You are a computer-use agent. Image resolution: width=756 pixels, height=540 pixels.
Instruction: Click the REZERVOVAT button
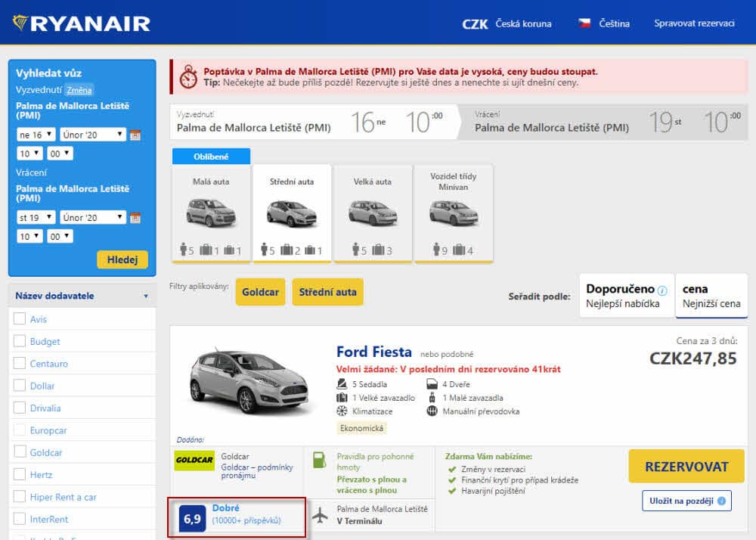pyautogui.click(x=686, y=466)
